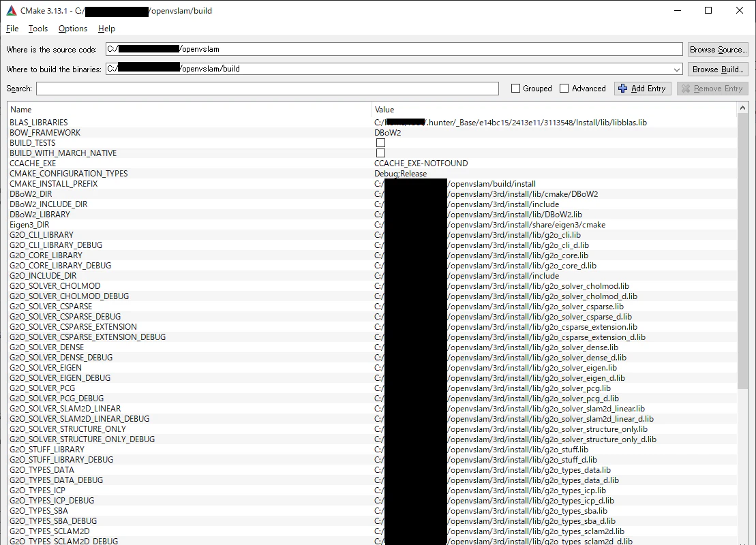Viewport: 756px width, 545px height.
Task: Click the CCACHE_EXE-NOTFOUND value
Action: pyautogui.click(x=421, y=163)
